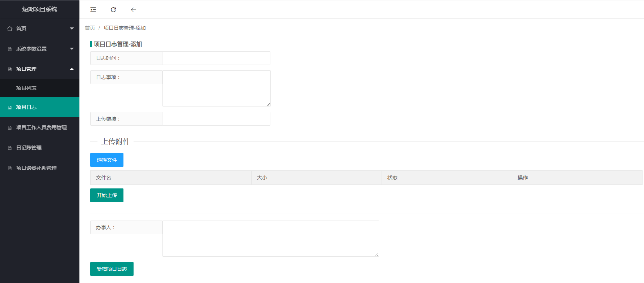The image size is (644, 283).
Task: Collapse the sidebar with the menu-fold icon
Action: [93, 10]
